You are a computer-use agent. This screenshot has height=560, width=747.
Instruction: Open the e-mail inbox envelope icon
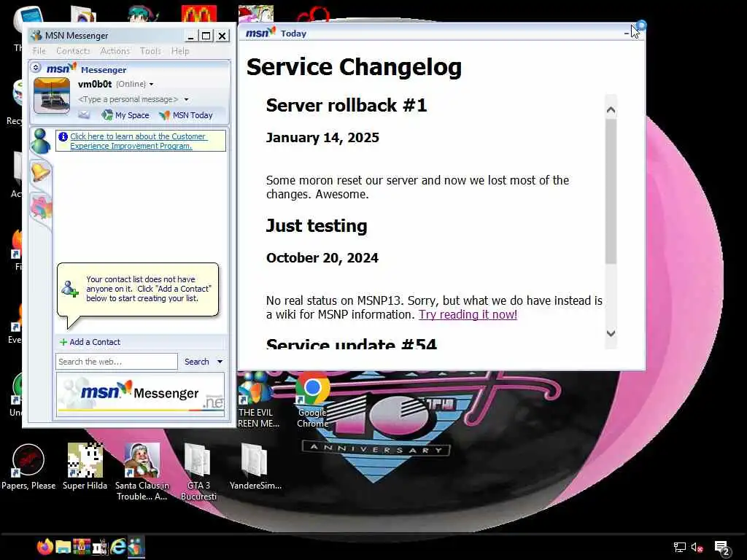[84, 114]
